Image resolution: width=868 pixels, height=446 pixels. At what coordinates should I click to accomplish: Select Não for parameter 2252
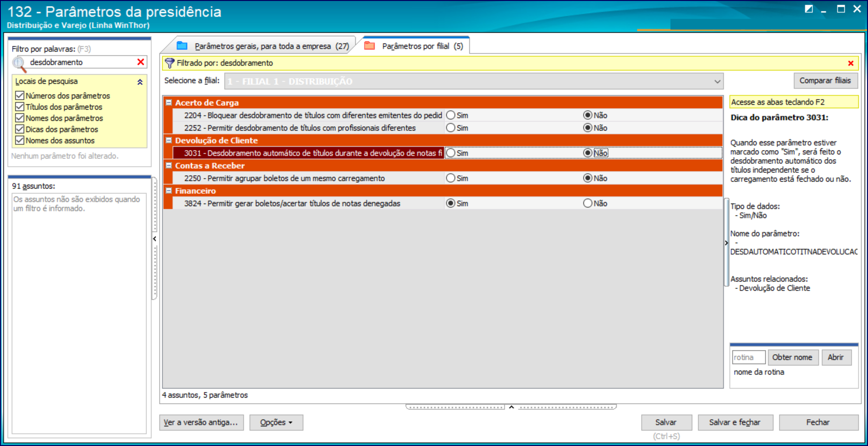coord(588,128)
